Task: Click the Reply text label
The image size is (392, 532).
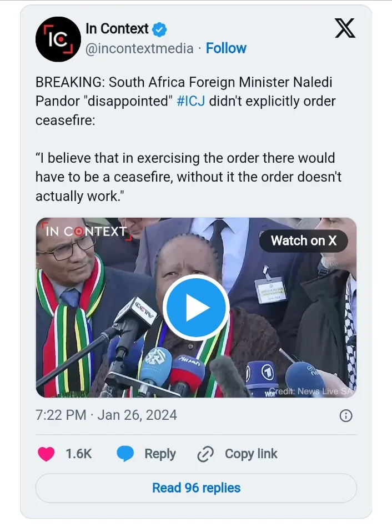Action: tap(160, 454)
